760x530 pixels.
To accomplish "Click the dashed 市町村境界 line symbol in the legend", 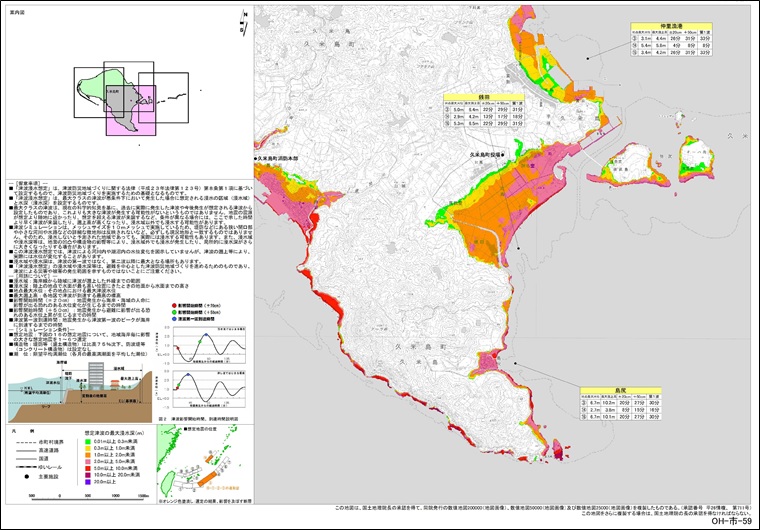I will (26, 442).
